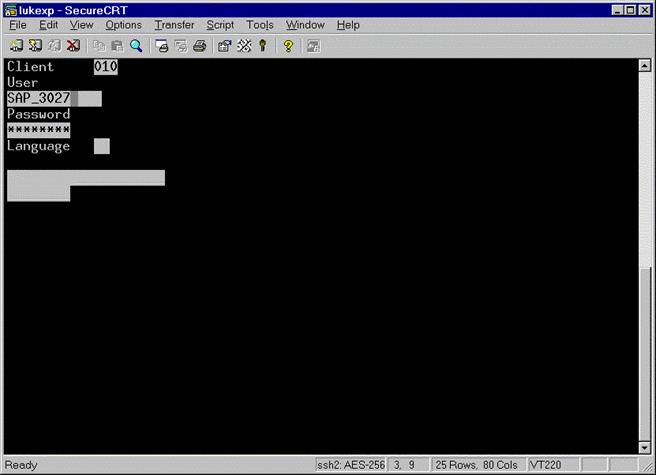Click the Public Key agent key icon
The height and width of the screenshot is (475, 656).
point(263,46)
